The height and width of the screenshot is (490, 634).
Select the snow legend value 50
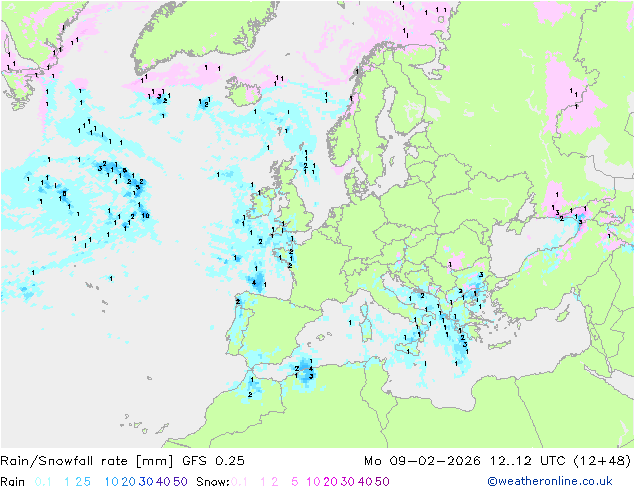382,482
